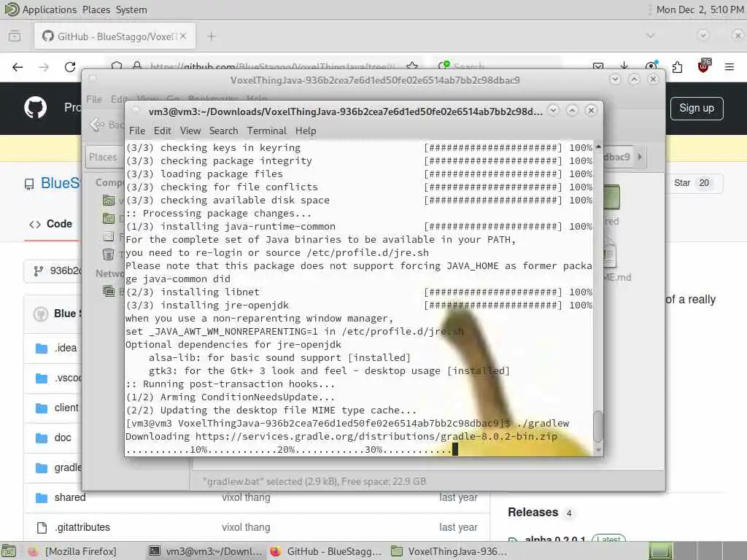Click the Sign up button
747x560 pixels.
tap(697, 109)
